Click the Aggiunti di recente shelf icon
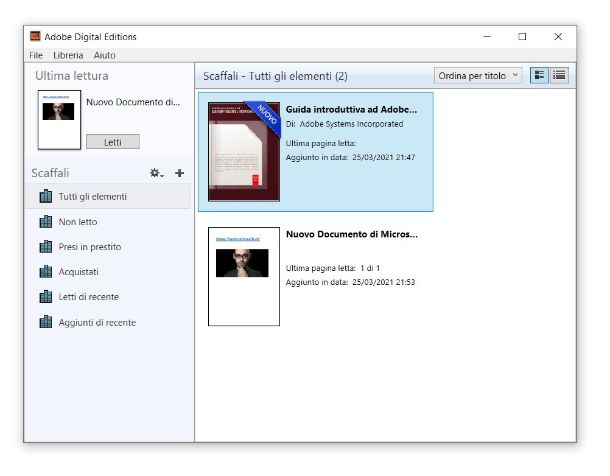Image resolution: width=610 pixels, height=476 pixels. pos(46,322)
